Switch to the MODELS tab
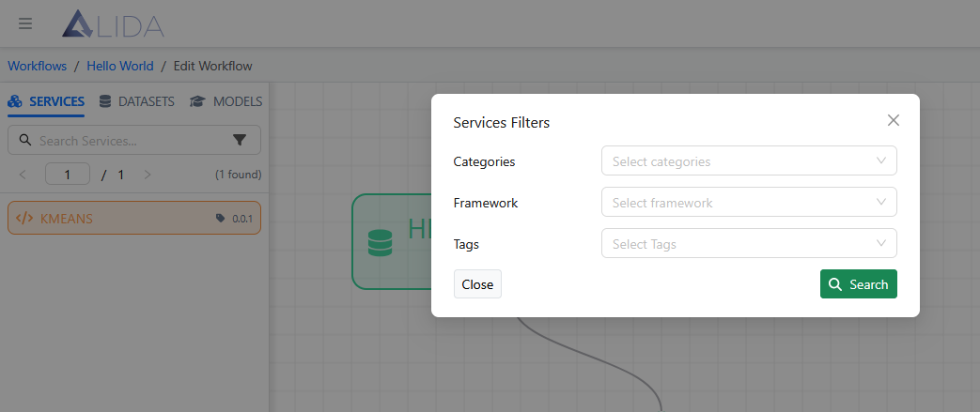Viewport: 980px width, 412px height. click(x=226, y=101)
